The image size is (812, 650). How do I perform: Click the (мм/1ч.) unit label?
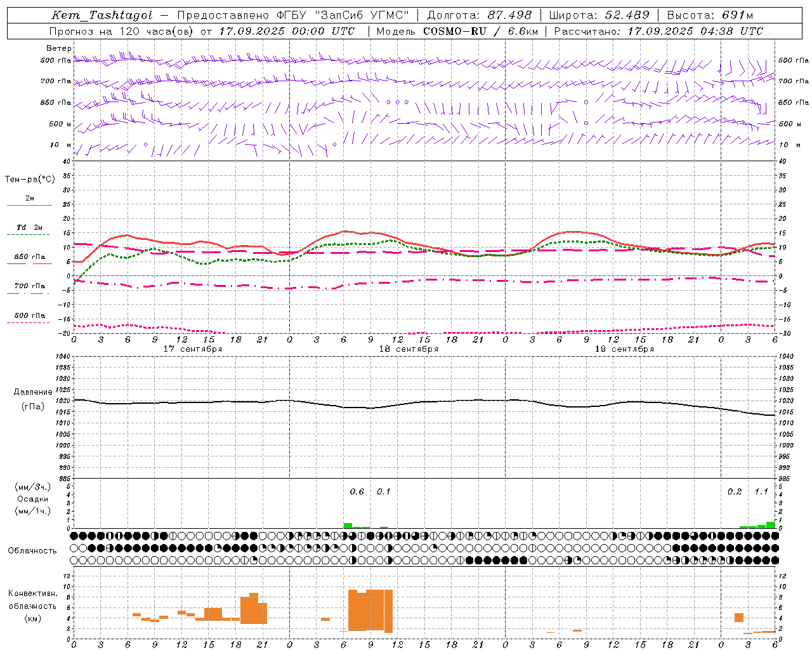[32, 511]
